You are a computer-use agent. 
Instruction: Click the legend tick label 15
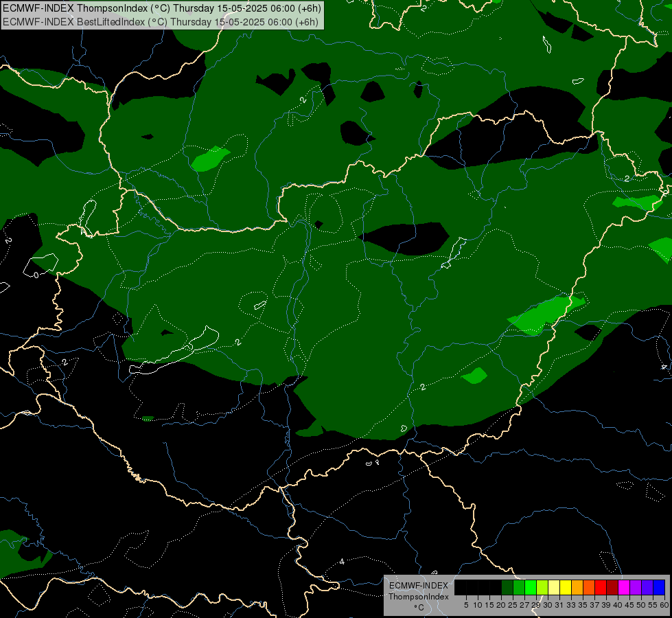pos(489,605)
